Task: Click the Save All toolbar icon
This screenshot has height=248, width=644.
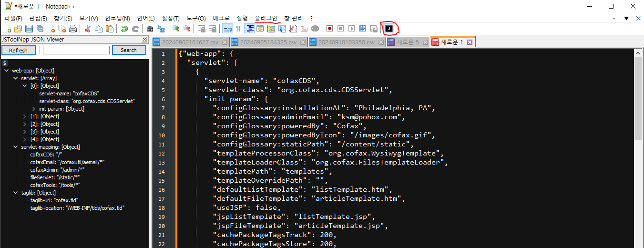Action: (40, 29)
